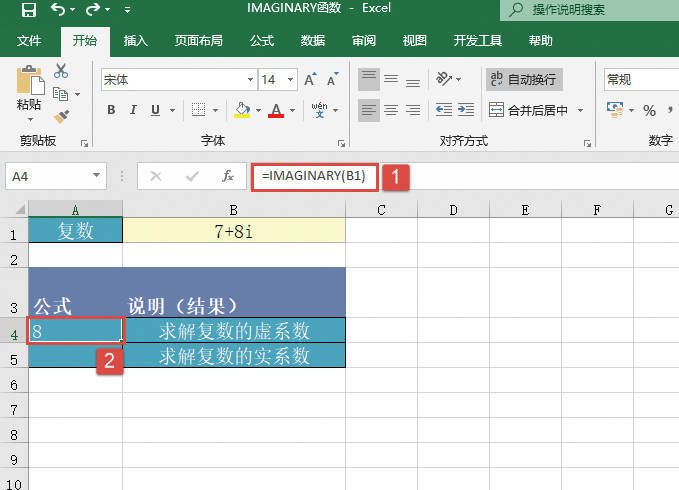Screen dimensions: 679x490
Task: Click the red font color swatch
Action: [276, 110]
